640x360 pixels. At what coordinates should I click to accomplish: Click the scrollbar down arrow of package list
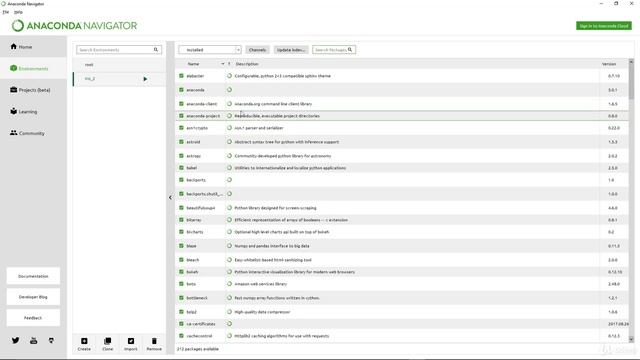631,339
